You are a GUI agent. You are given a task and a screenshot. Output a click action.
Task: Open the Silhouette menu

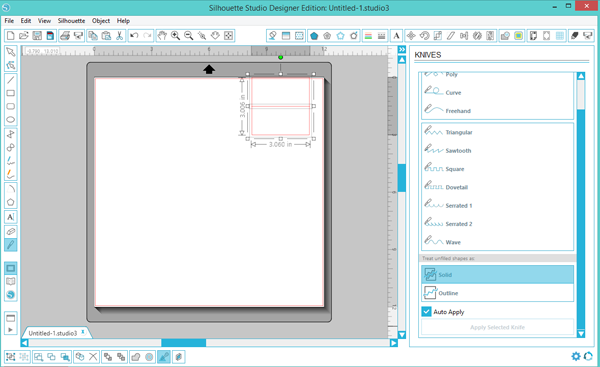click(x=72, y=21)
